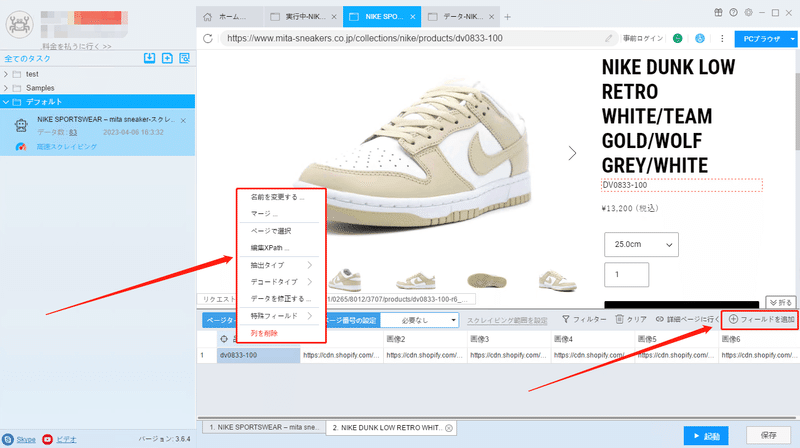Click the 高速スクレイピング link
Viewport: 800px width, 448px height.
click(66, 147)
